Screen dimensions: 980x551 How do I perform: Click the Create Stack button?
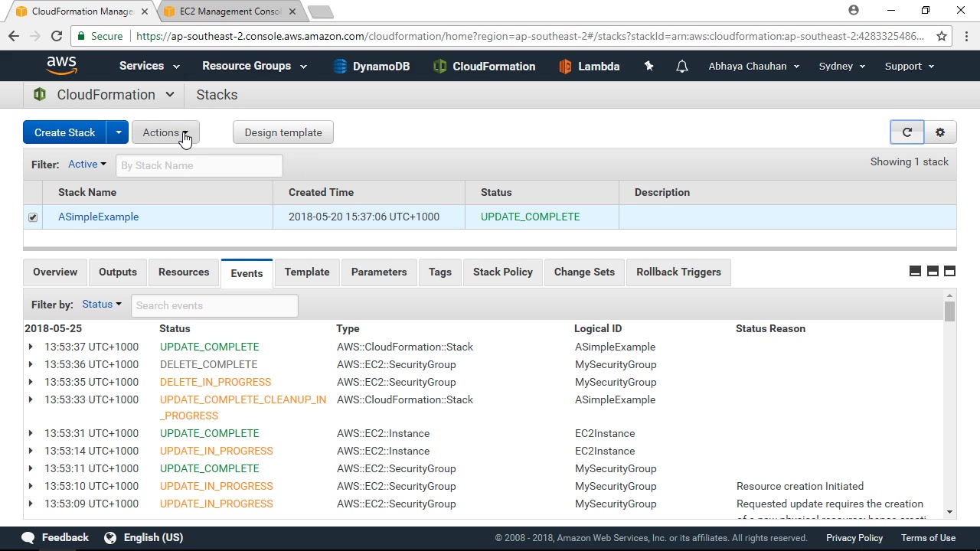65,132
